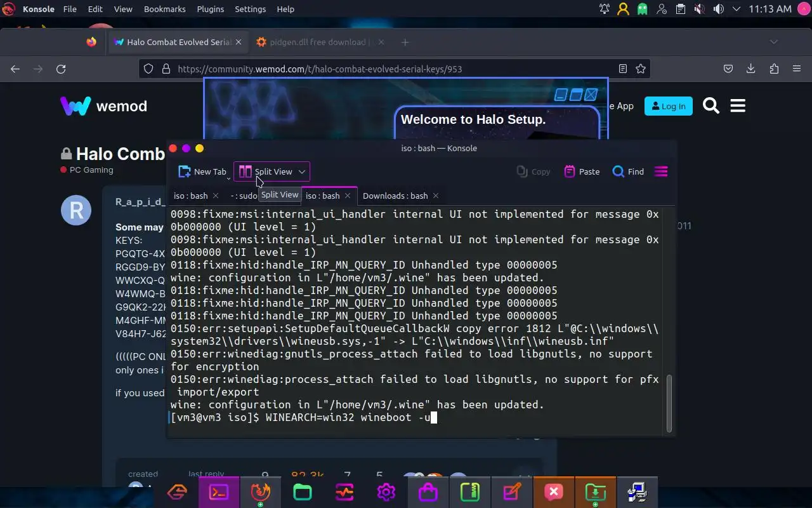Switch to the sudo terminal tab
This screenshot has width=812, height=508.
[x=244, y=196]
